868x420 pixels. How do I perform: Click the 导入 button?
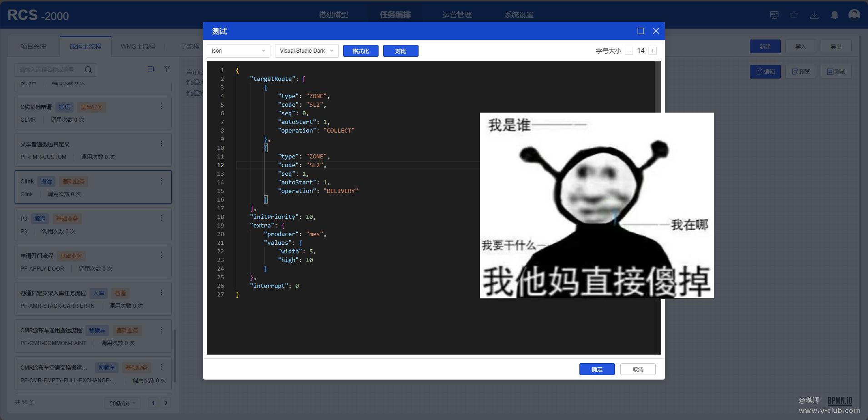tap(801, 46)
